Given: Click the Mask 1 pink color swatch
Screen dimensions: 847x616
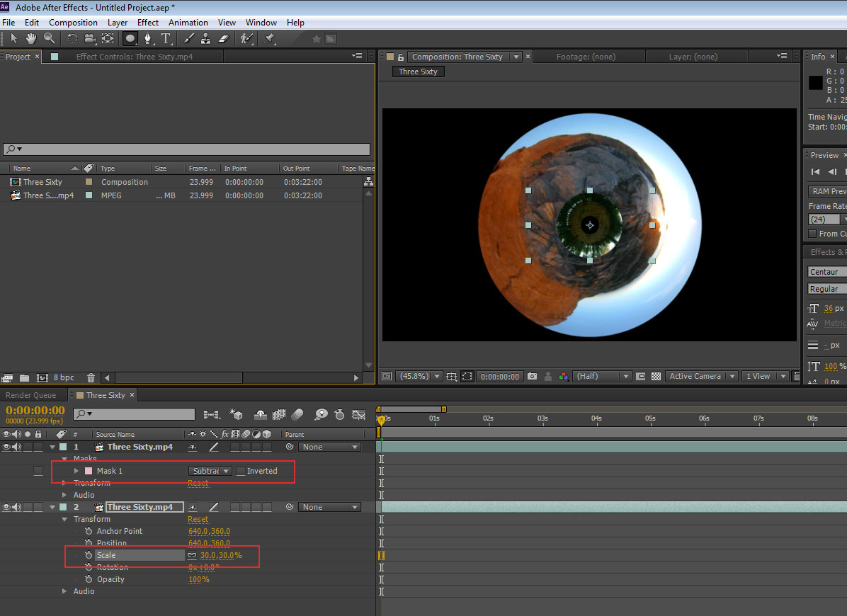Looking at the screenshot, I should [x=89, y=471].
